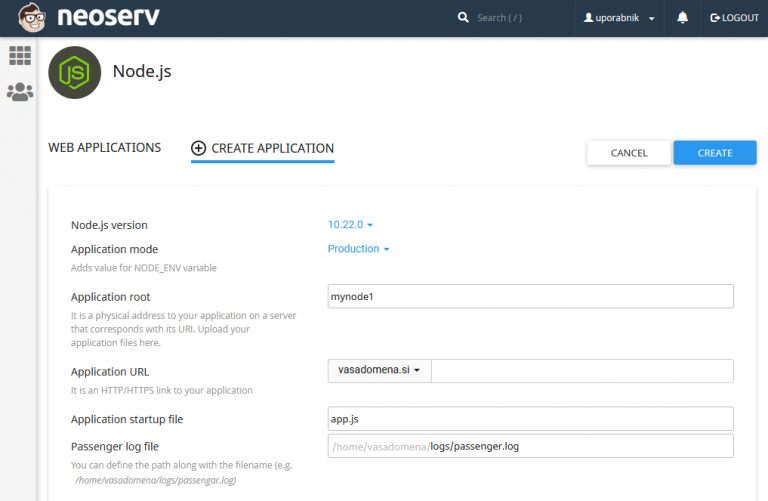
Task: Click the Passenger log file field
Action: [580, 446]
